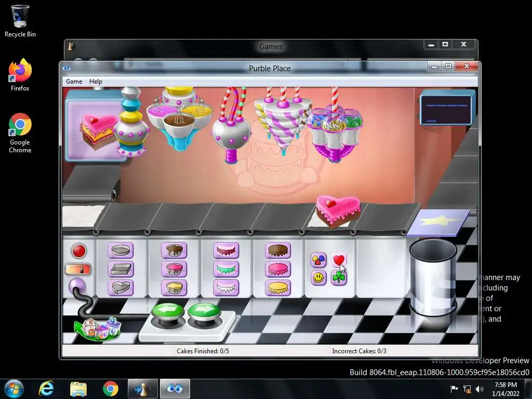This screenshot has width=532, height=399.
Task: View the cake order picture screen
Action: coord(95,126)
